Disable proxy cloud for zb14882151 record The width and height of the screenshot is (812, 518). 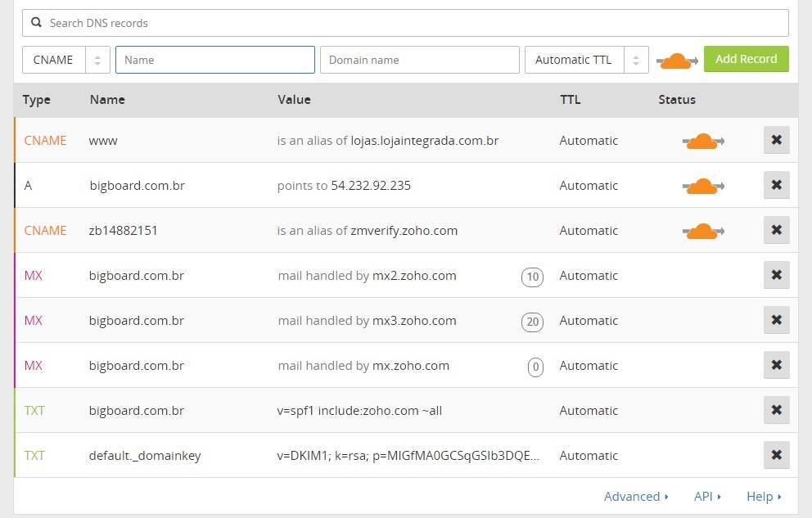coord(703,232)
